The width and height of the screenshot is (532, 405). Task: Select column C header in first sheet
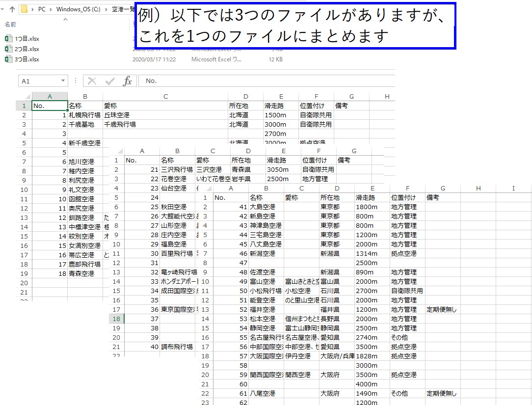[165, 96]
